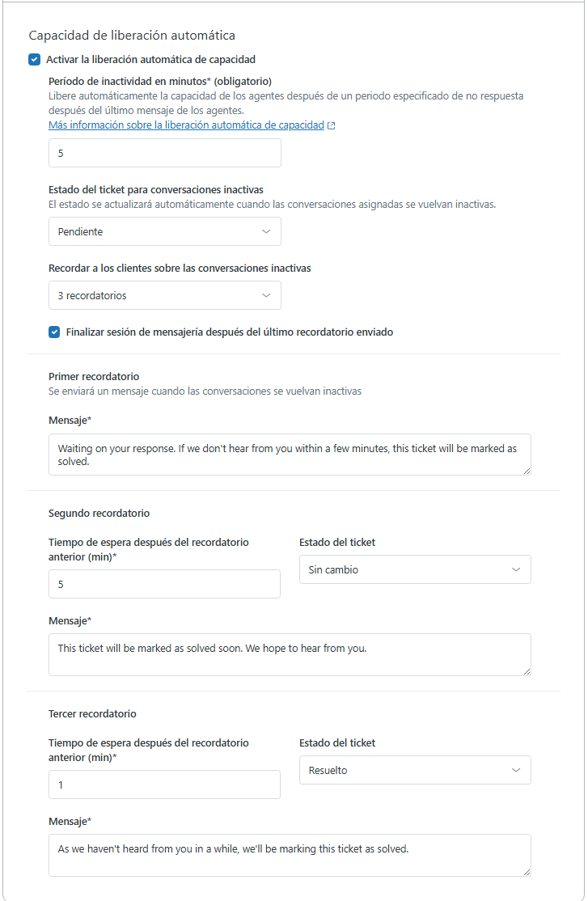Uncheck Finalizar sesión de mensajería checkbox
Image resolution: width=588 pixels, height=901 pixels.
coord(54,332)
